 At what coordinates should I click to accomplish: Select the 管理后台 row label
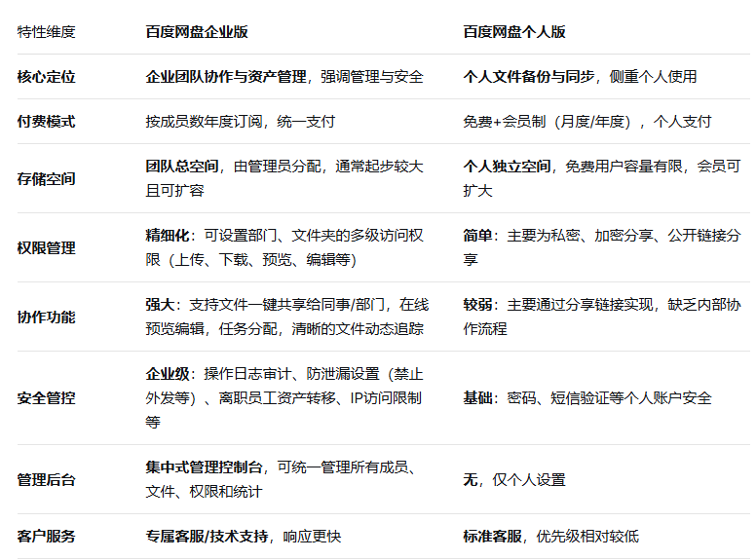[47, 479]
